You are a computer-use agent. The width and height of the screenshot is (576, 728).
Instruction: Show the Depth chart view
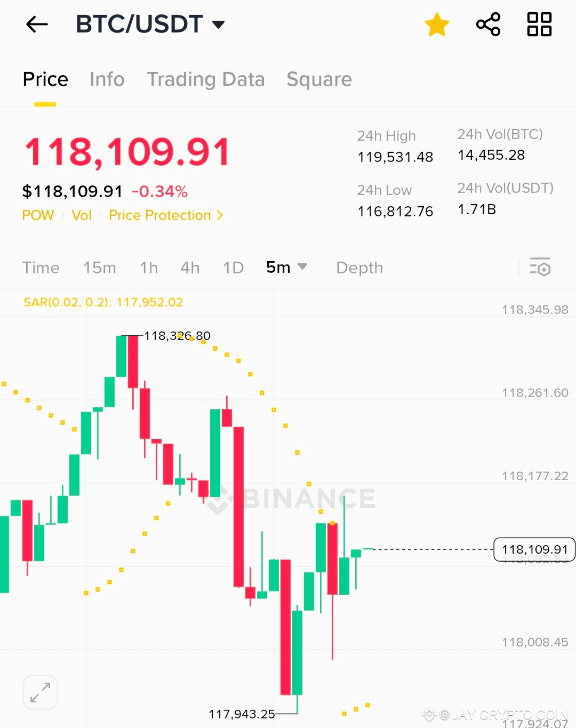tap(359, 268)
